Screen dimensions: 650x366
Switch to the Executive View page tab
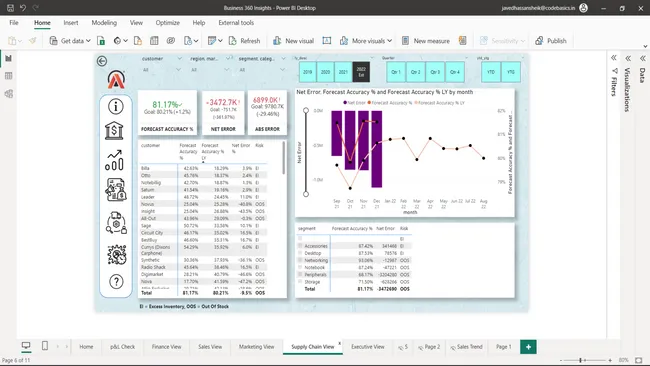(x=368, y=347)
